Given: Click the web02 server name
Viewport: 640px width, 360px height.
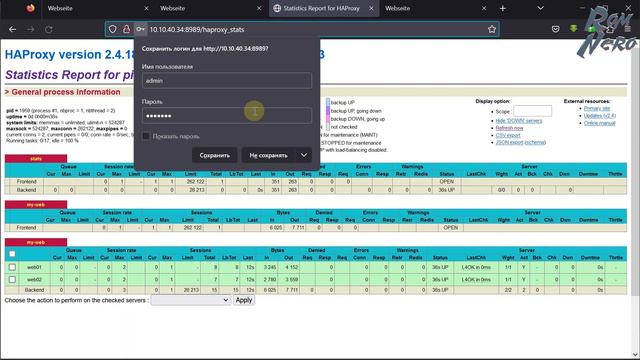Looking at the screenshot, I should [x=34, y=280].
